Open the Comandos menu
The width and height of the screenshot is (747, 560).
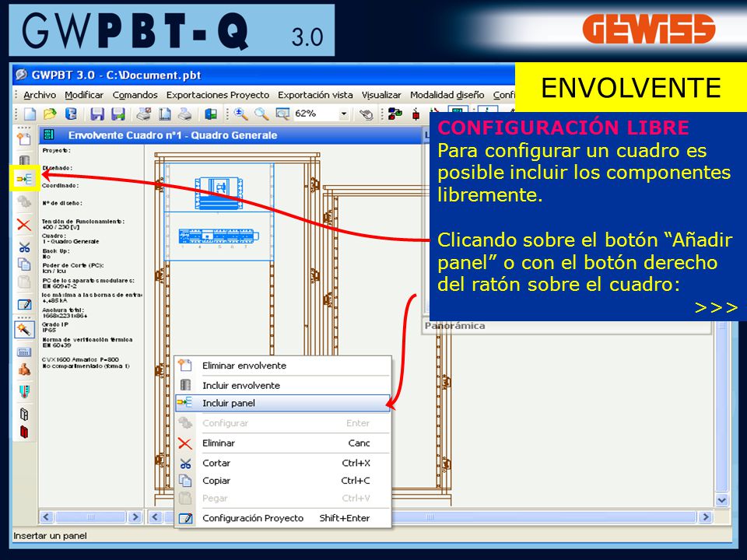click(135, 95)
